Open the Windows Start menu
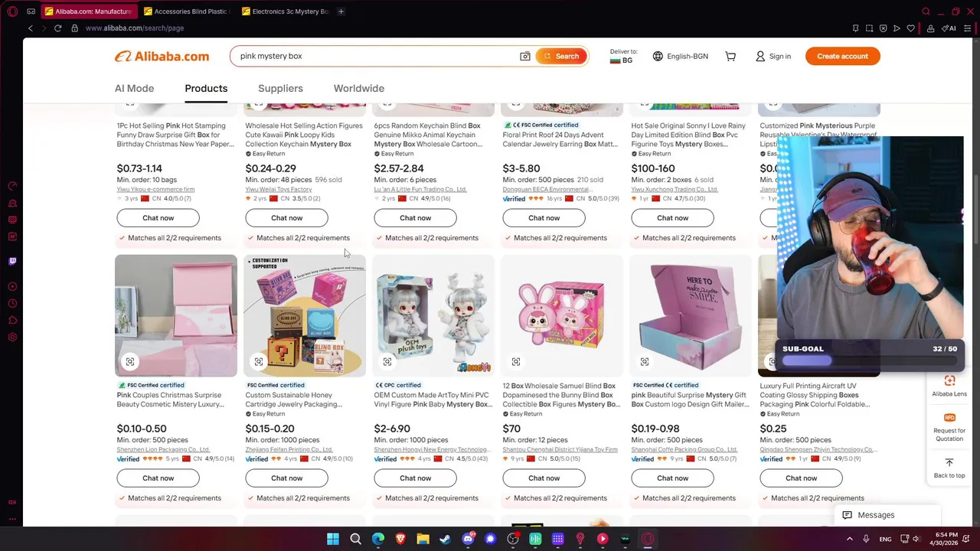 click(x=333, y=539)
